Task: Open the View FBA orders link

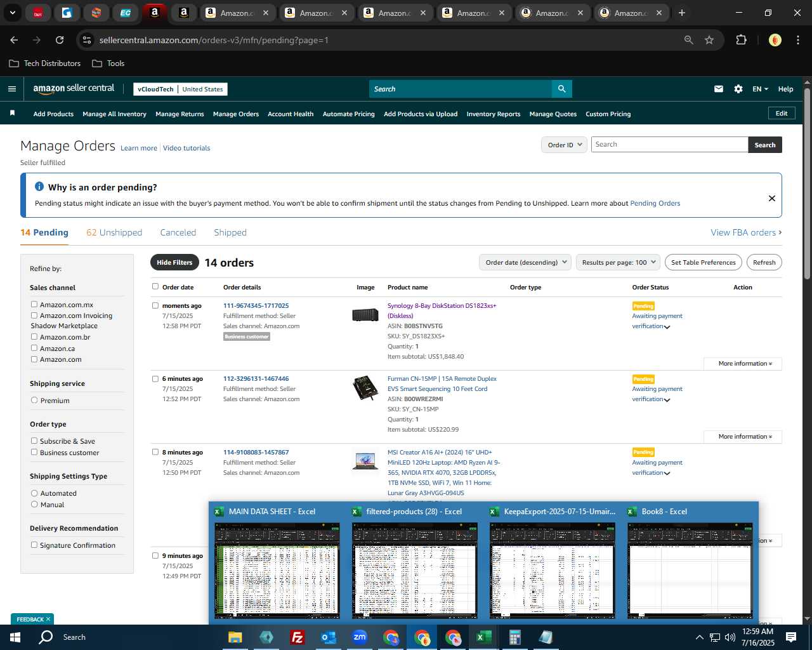Action: 746,232
